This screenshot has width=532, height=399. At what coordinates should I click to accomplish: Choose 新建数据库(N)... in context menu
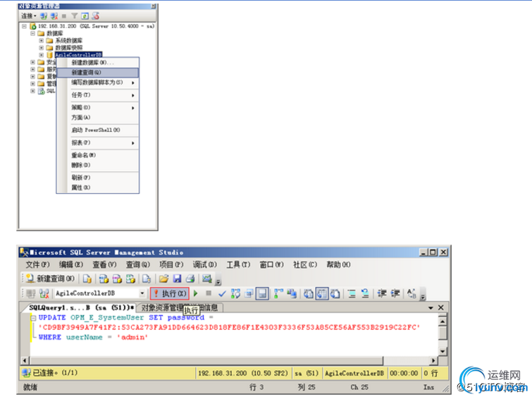pos(98,63)
